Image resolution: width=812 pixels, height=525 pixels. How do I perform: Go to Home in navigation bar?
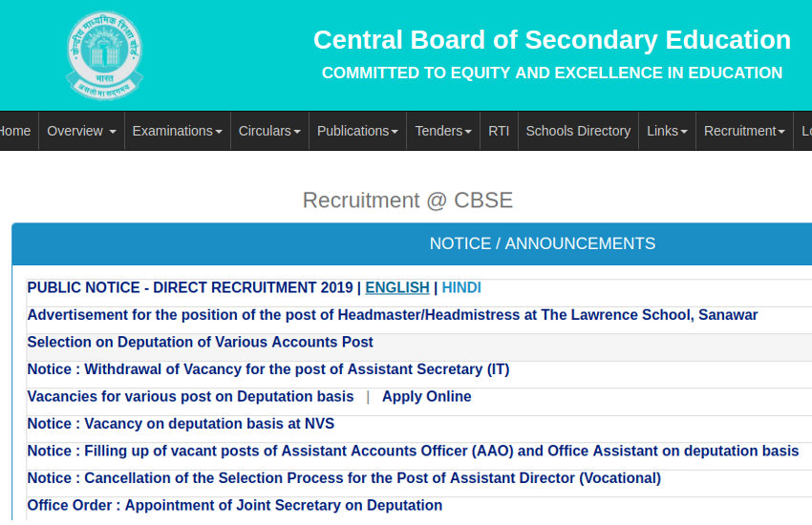14,131
